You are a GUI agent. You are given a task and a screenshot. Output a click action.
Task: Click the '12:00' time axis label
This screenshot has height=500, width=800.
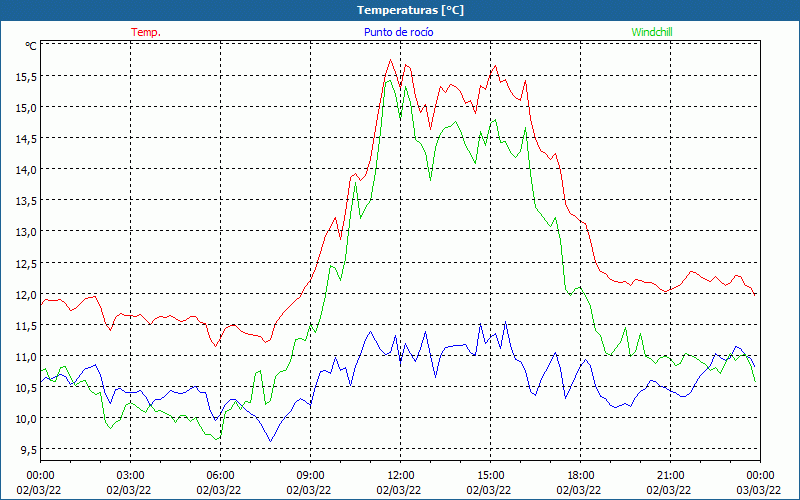pos(401,476)
